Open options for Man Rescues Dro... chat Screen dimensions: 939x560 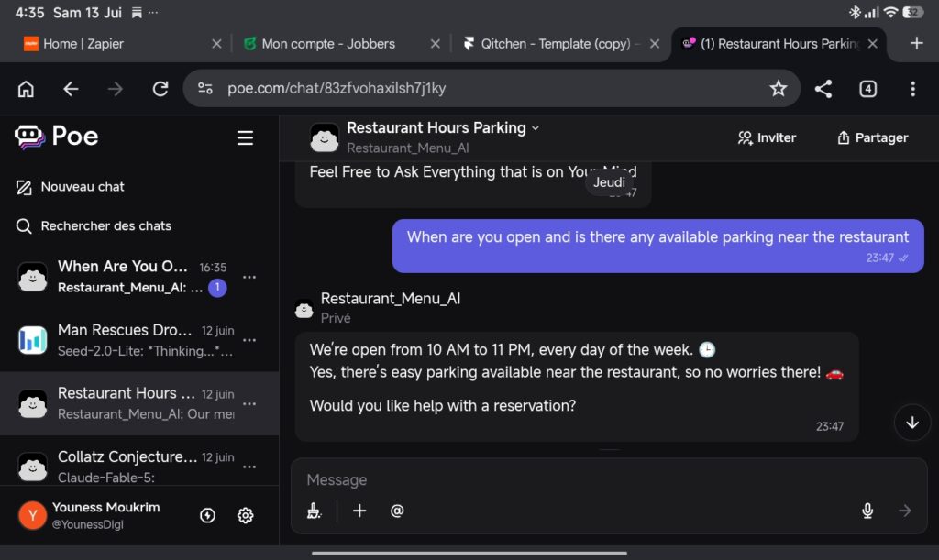(x=249, y=340)
